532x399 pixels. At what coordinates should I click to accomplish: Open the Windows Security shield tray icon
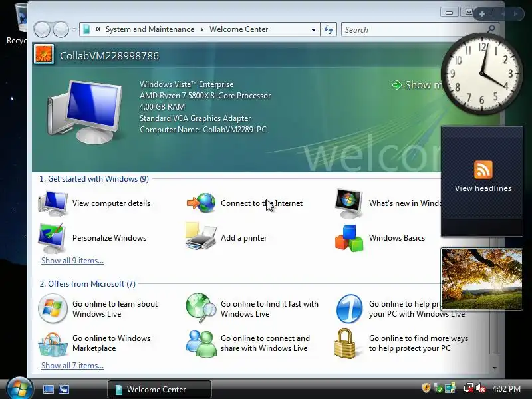pyautogui.click(x=426, y=388)
